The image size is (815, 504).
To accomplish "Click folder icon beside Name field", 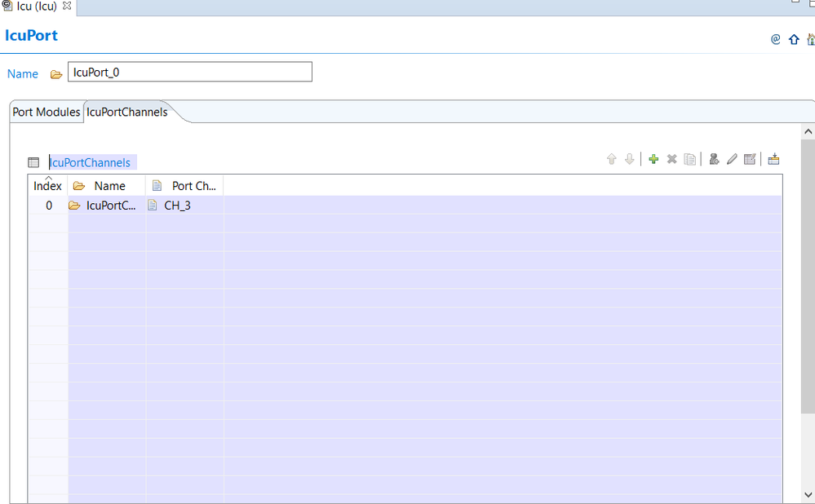I will [56, 75].
